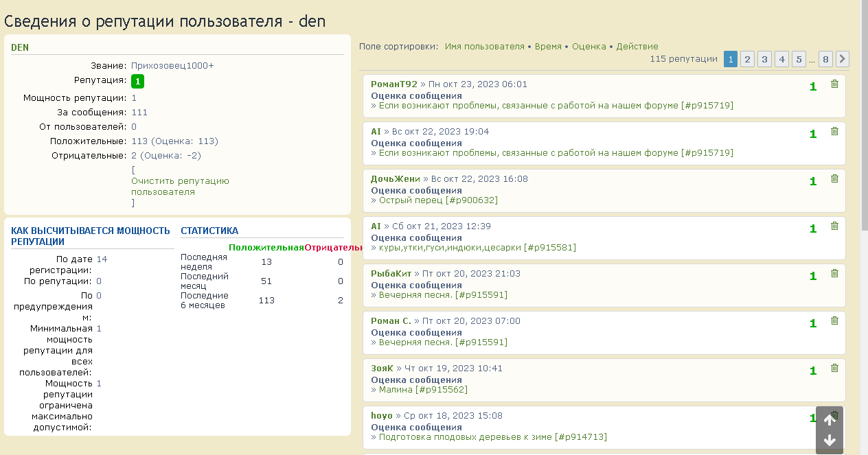Screen dimensions: 868x455
Task: Click Очистить репутацию пользователя link
Action: 180,186
